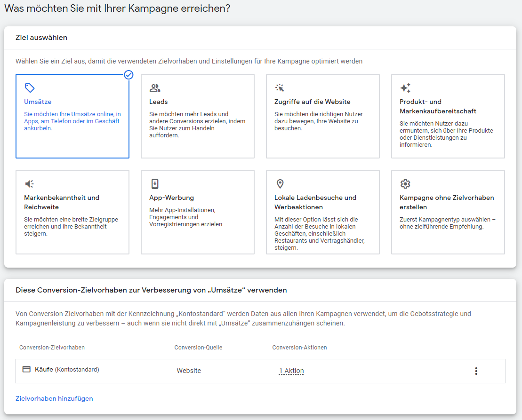Click the cursor icon for Zugriffe auf die Website
522x420 pixels.
[x=280, y=87]
